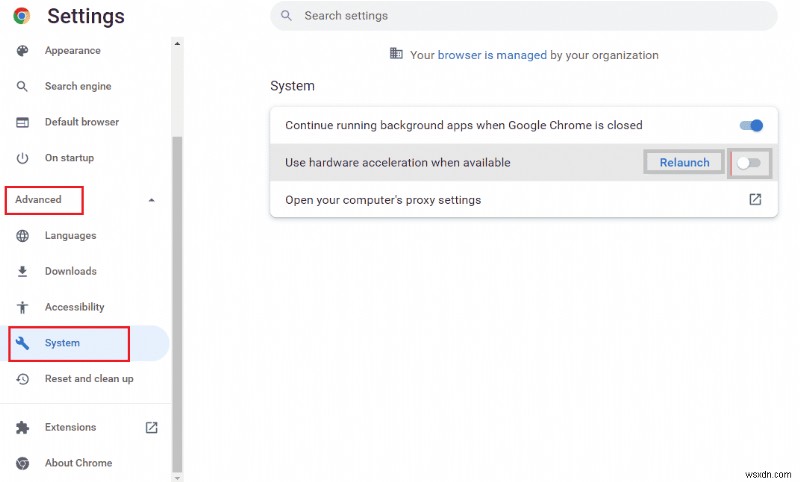Screen dimensions: 800x482
Task: Click the Downloads arrow icon
Action: point(23,272)
